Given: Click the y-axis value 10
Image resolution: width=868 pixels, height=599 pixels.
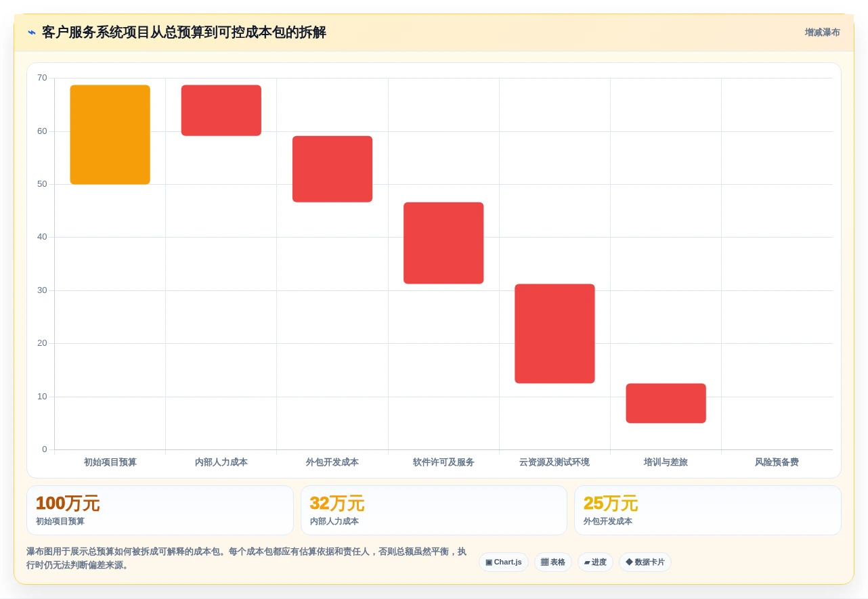Looking at the screenshot, I should [x=42, y=397].
